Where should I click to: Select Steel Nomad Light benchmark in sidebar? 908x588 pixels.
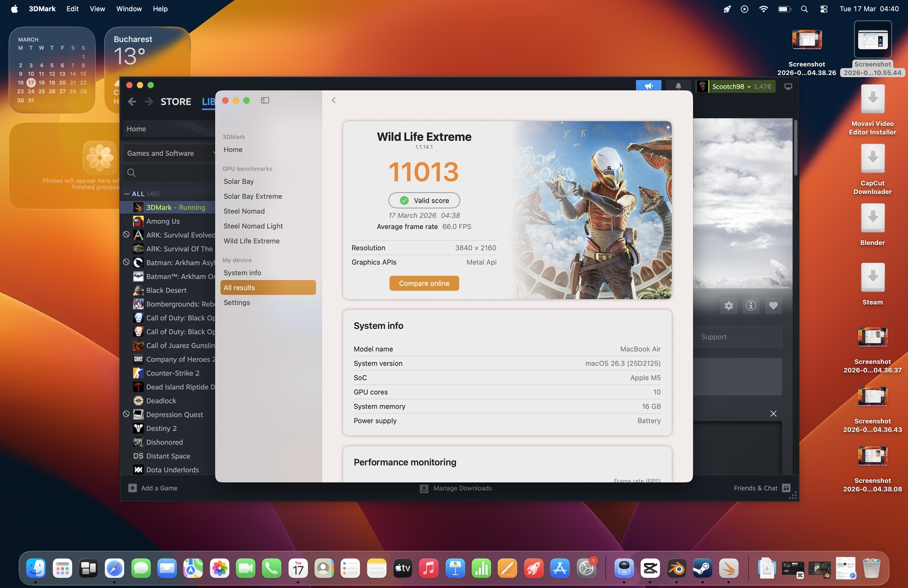coord(253,226)
